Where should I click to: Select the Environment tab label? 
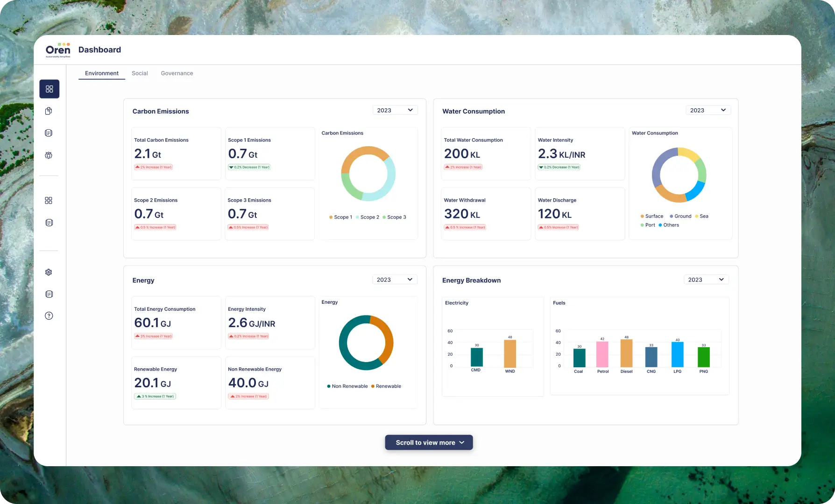click(101, 73)
